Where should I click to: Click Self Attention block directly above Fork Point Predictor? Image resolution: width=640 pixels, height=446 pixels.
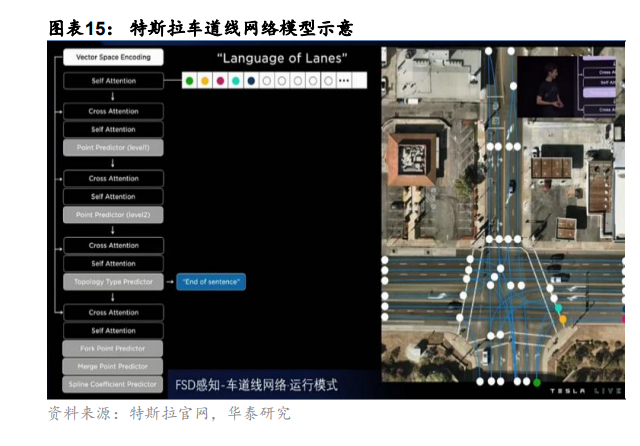tap(113, 331)
